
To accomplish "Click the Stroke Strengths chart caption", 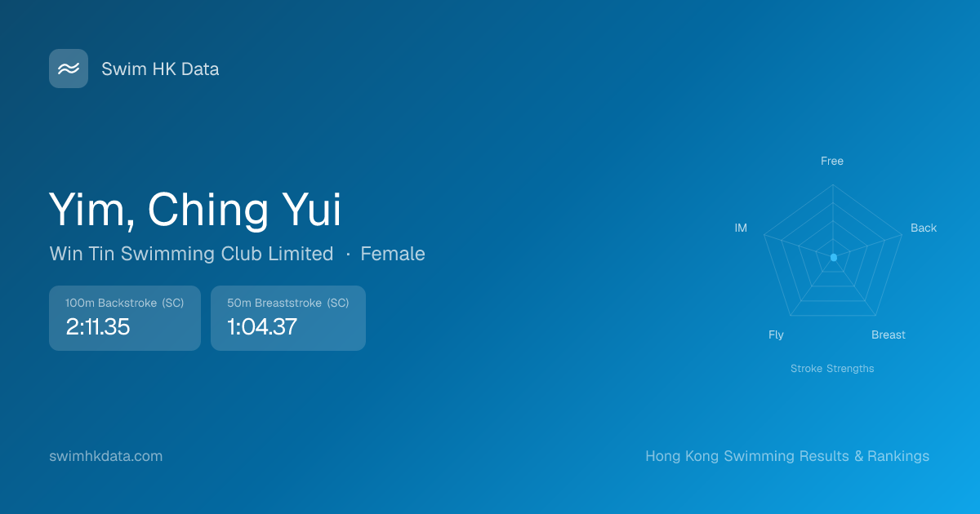I will tap(832, 369).
